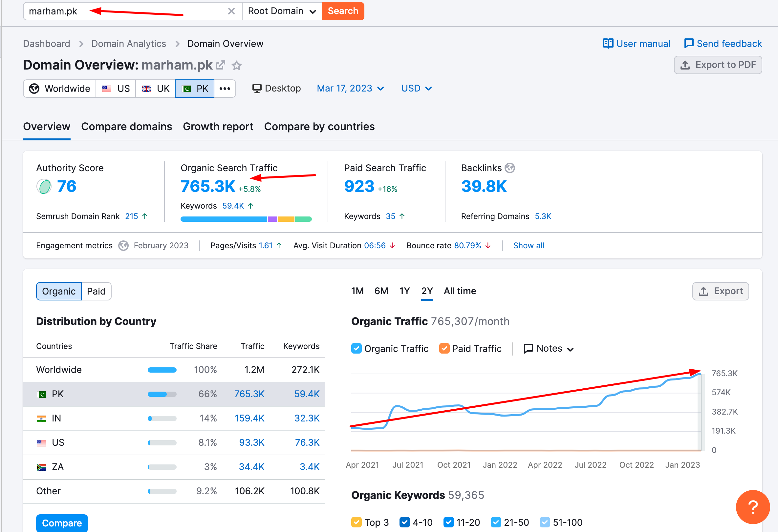Screen dimensions: 778x532
Task: Toggle Top 3 keywords checkbox
Action: point(356,522)
